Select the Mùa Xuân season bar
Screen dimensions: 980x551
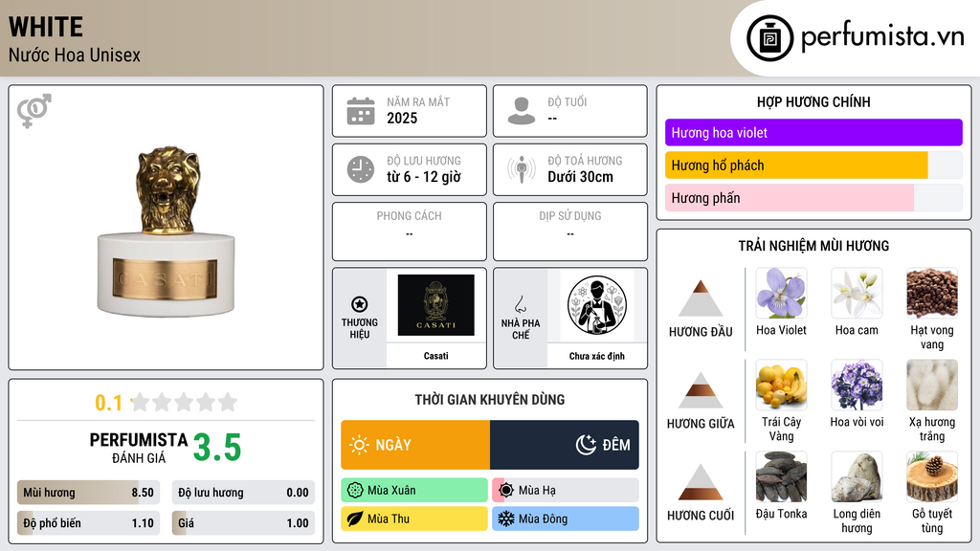tap(414, 491)
